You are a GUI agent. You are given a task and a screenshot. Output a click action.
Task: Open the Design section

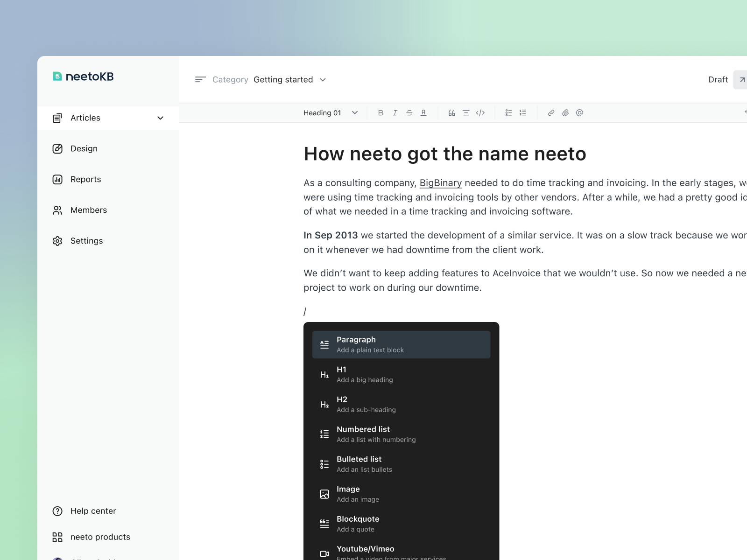84,148
